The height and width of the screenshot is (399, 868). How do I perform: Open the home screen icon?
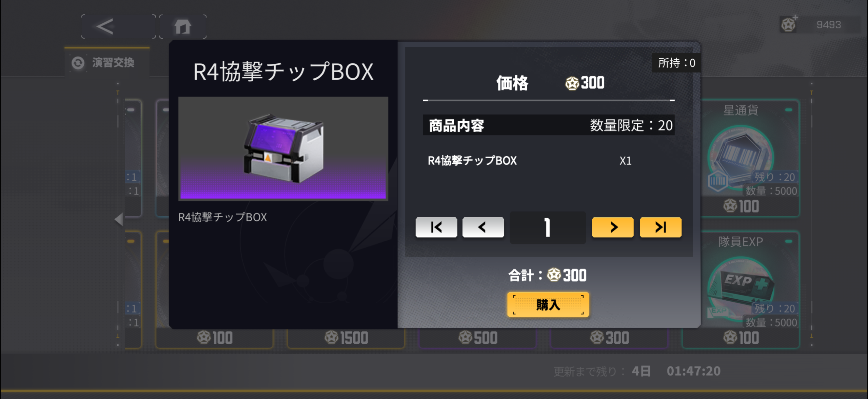click(183, 26)
